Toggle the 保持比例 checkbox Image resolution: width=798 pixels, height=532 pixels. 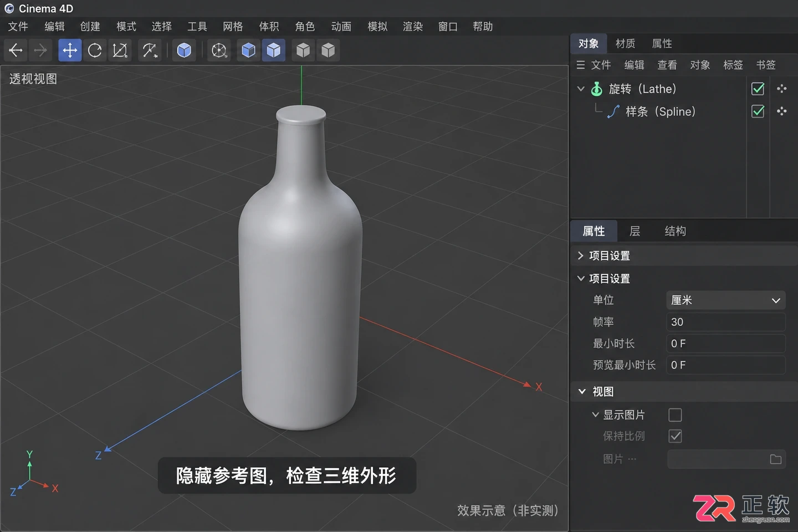coord(675,436)
